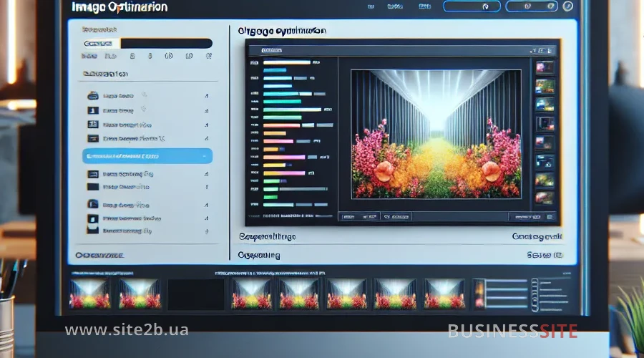This screenshot has height=358, width=644.
Task: Click the header pill containing two small icons
Action: coord(532,6)
